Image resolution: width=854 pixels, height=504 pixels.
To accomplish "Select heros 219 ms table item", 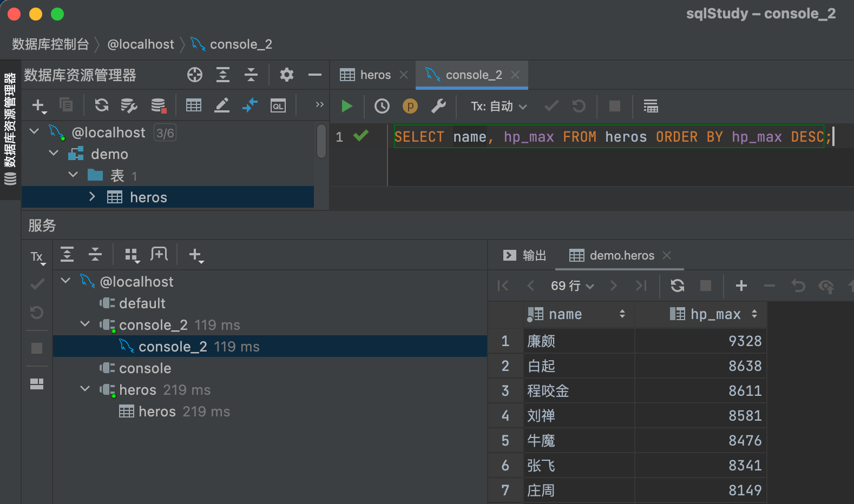I will pyautogui.click(x=174, y=412).
